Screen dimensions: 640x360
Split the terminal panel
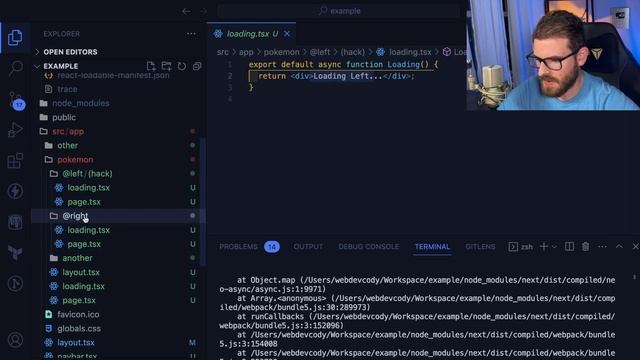[569, 247]
